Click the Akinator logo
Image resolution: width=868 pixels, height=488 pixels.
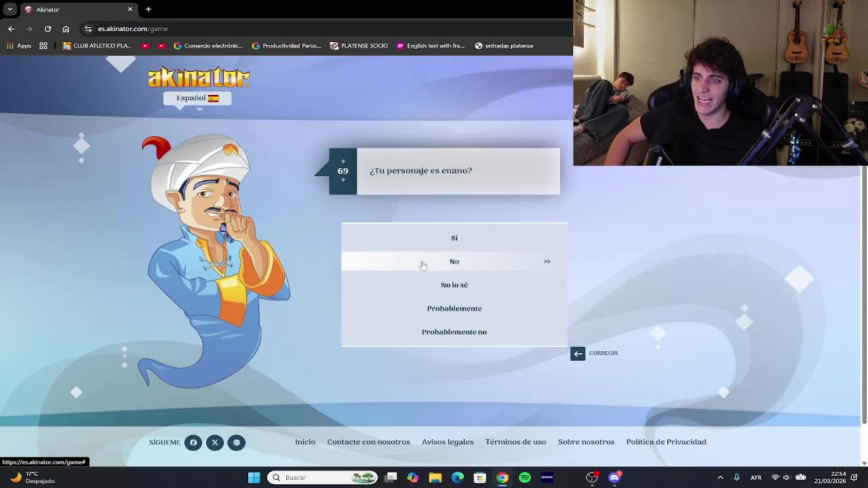pyautogui.click(x=199, y=77)
